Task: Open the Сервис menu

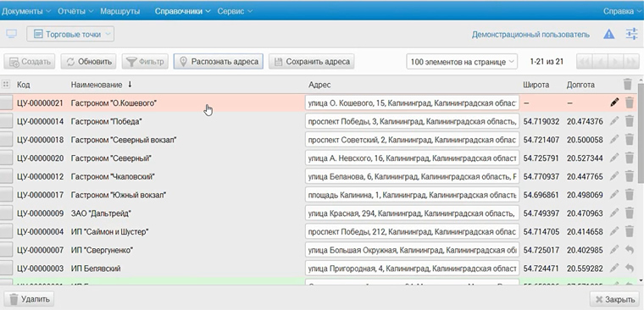Action: [235, 12]
